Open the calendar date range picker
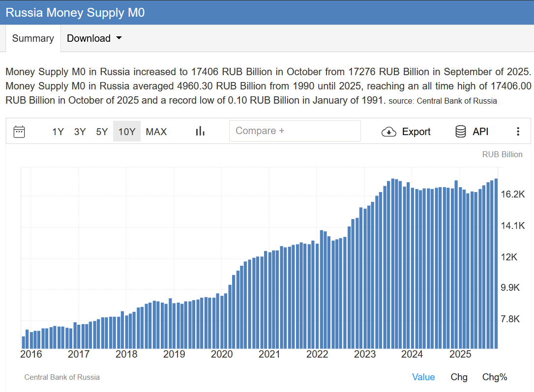Screen dimensions: 534x392 (x=19, y=132)
